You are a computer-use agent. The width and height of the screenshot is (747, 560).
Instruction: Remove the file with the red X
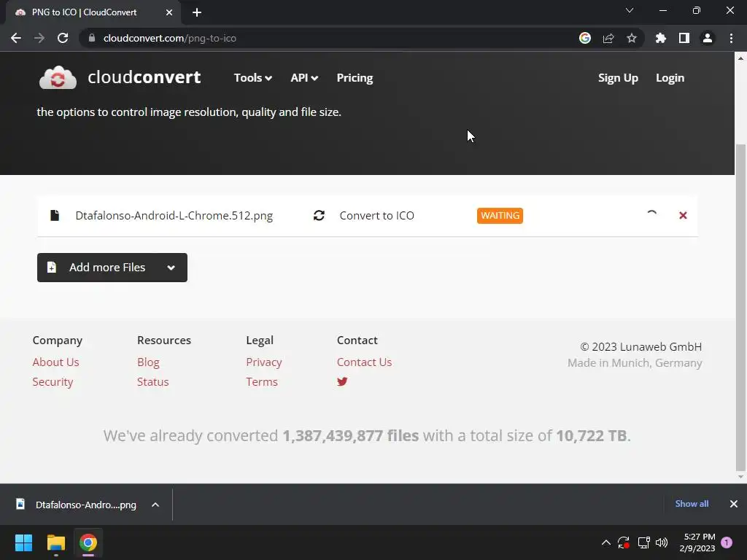click(x=683, y=216)
